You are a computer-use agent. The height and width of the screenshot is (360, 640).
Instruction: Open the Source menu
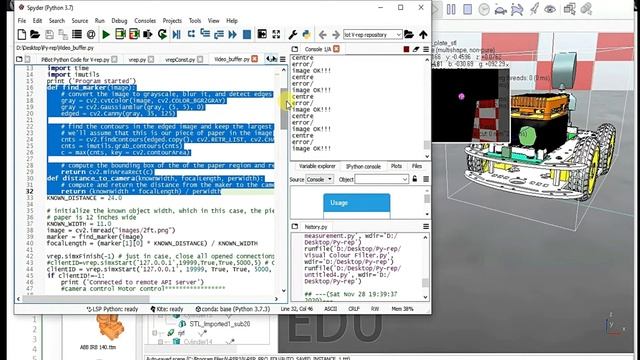80,21
